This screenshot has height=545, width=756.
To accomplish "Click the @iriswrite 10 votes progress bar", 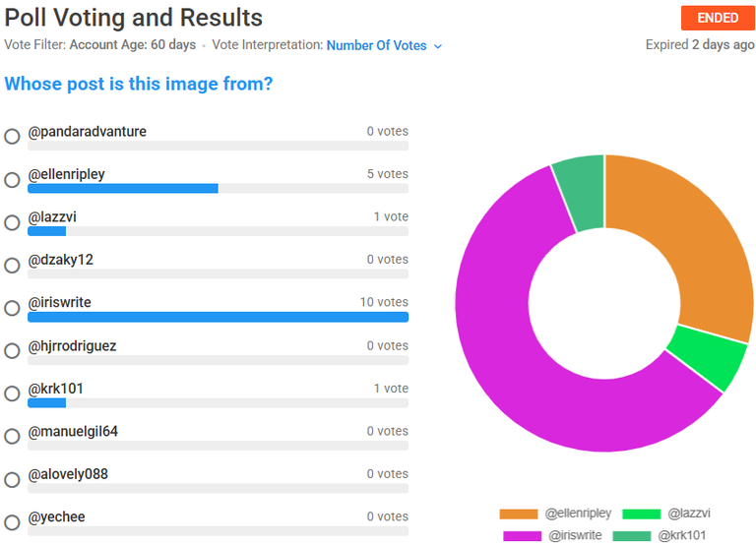I will coord(218,318).
